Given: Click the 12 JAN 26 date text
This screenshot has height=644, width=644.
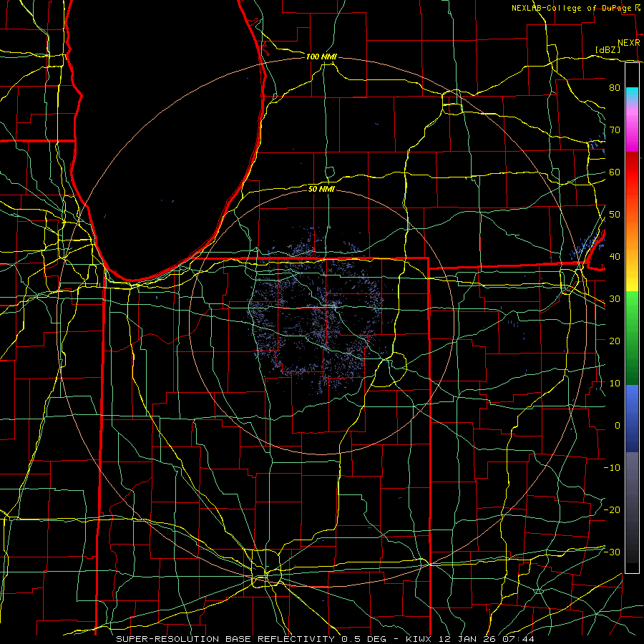Looking at the screenshot, I should [x=467, y=639].
